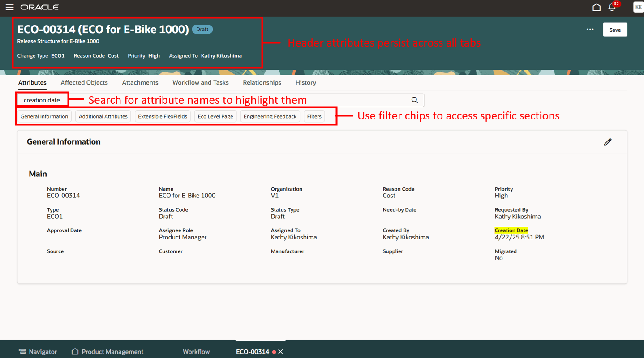The width and height of the screenshot is (644, 358).
Task: Click the header Priority value High
Action: (154, 56)
